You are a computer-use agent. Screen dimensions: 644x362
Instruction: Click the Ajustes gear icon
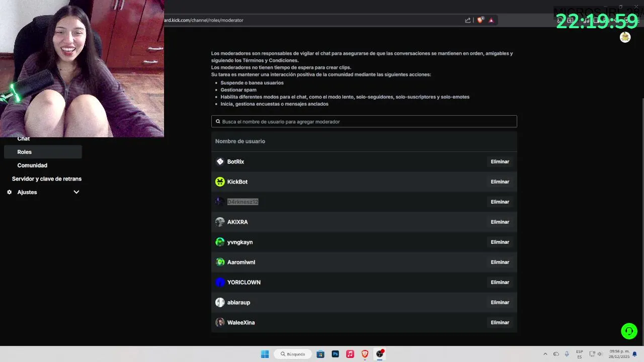(9, 192)
